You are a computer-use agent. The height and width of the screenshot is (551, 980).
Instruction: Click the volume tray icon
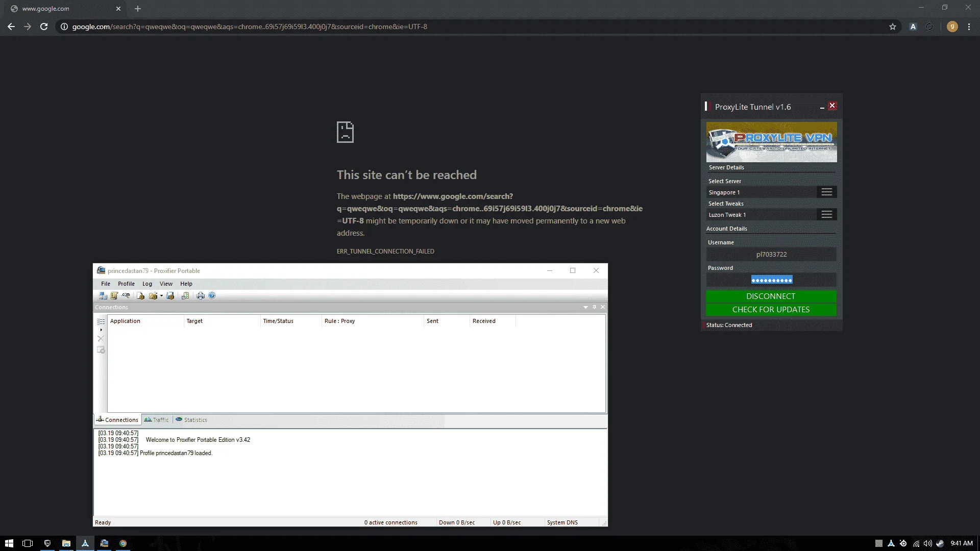(x=928, y=543)
